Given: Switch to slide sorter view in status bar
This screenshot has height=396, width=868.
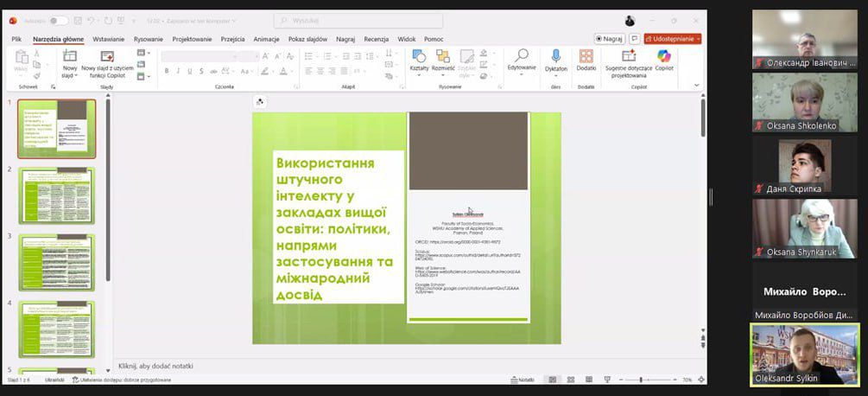Looking at the screenshot, I should click(x=569, y=380).
